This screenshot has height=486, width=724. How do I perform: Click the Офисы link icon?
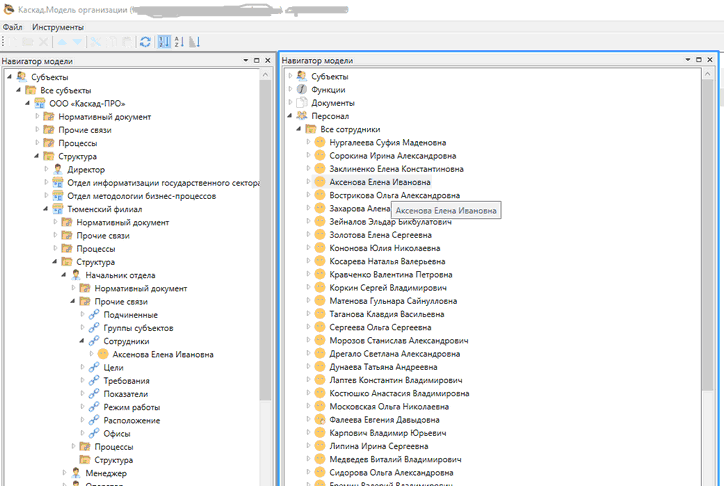[x=94, y=433]
